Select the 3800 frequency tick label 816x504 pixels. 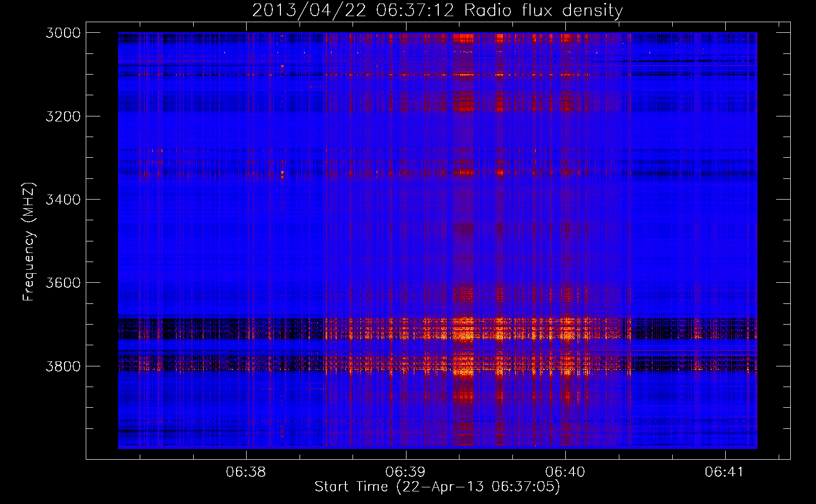point(63,366)
